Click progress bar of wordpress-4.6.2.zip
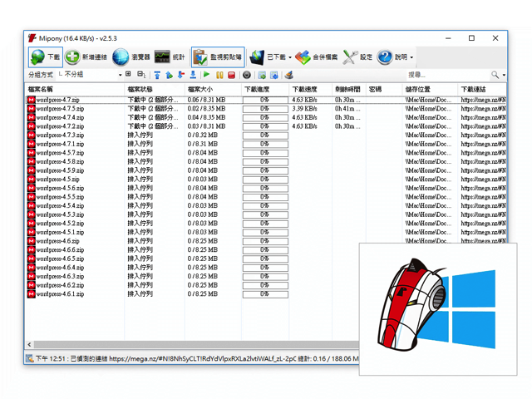Viewport: 532px width, 399px height. tap(265, 285)
